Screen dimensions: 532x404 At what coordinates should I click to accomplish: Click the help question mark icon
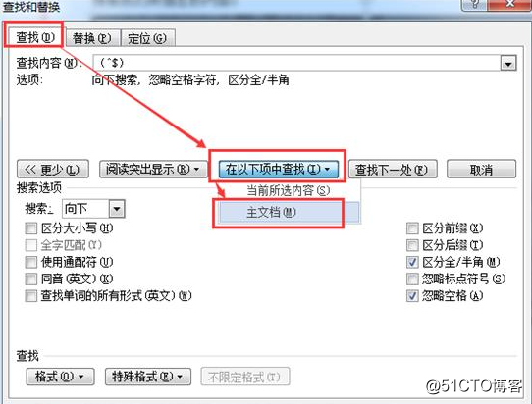(475, 4)
